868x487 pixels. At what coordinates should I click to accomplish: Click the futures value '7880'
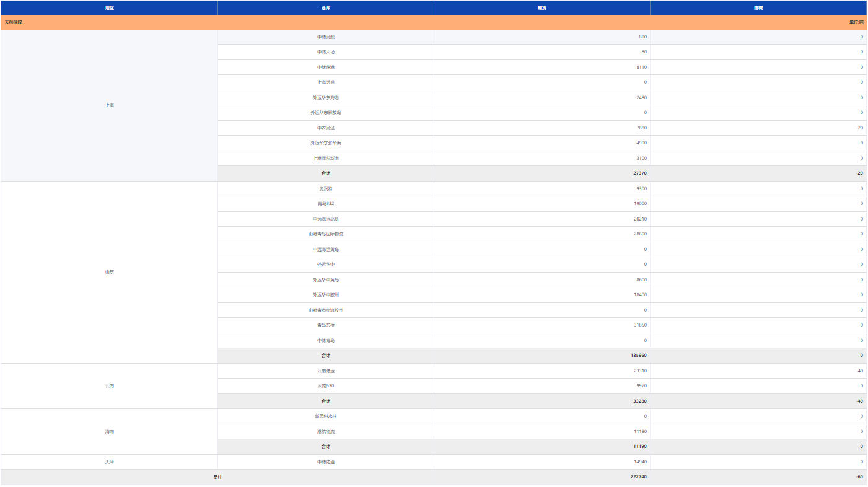642,128
